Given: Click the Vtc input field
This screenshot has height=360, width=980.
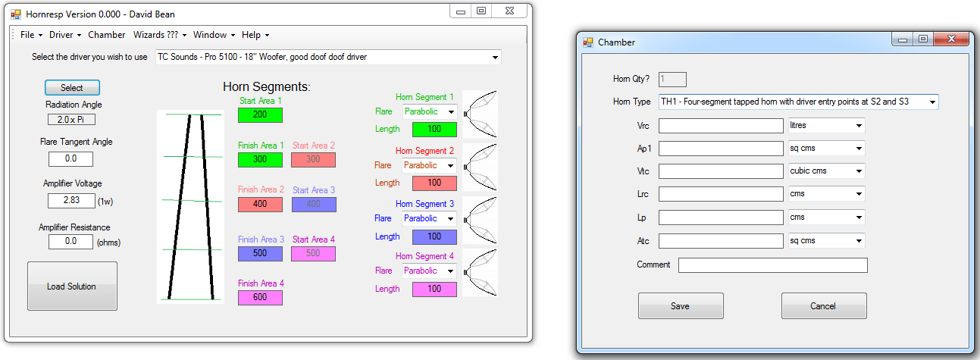Looking at the screenshot, I should point(721,171).
